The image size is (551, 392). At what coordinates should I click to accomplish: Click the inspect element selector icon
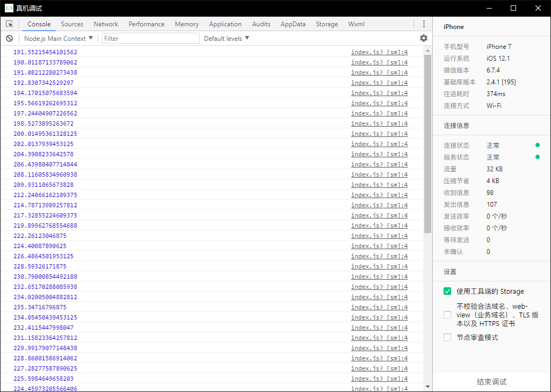[x=10, y=24]
